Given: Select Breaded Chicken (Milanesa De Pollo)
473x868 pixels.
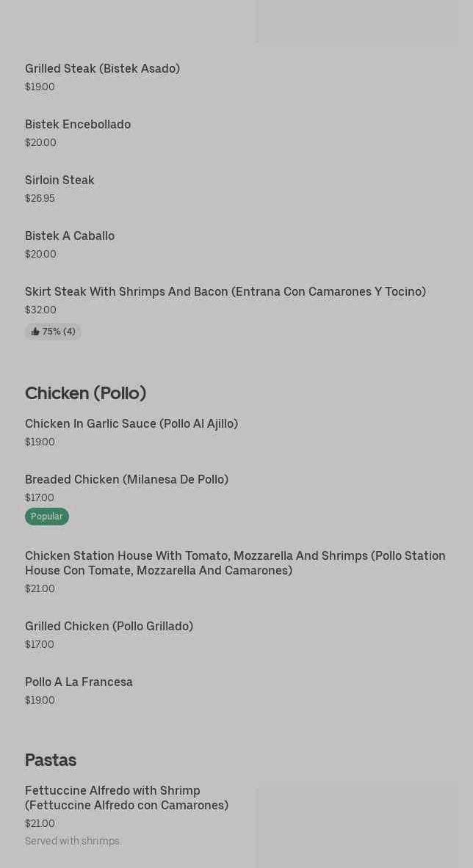Looking at the screenshot, I should [x=126, y=479].
